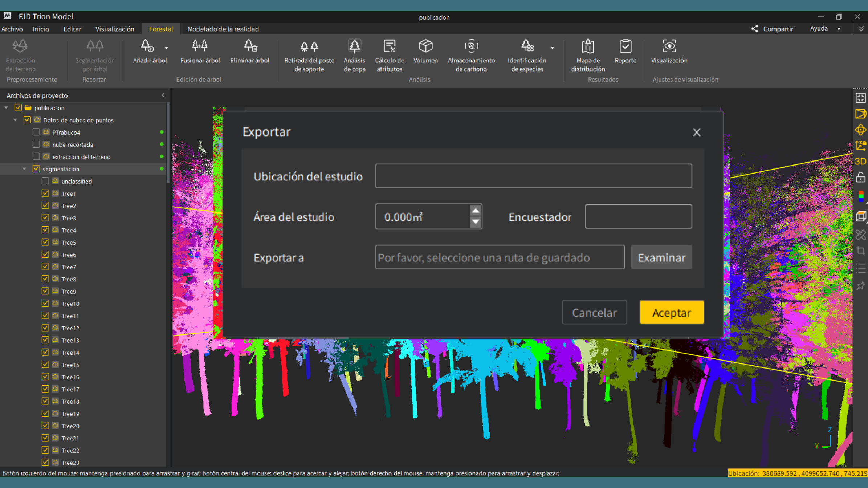Toggle the 3D view icon in right sidebar
This screenshot has width=868, height=488.
coord(860,162)
